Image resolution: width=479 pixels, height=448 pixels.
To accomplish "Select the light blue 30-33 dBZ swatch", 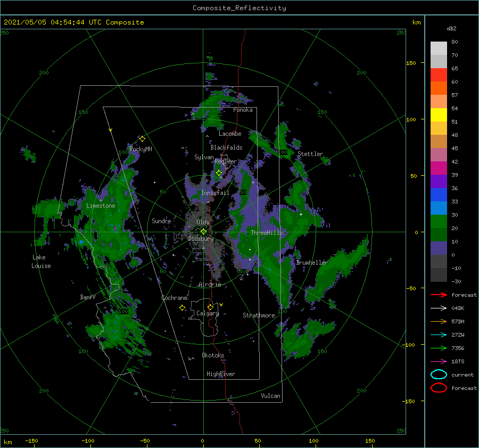I will click(x=439, y=208).
